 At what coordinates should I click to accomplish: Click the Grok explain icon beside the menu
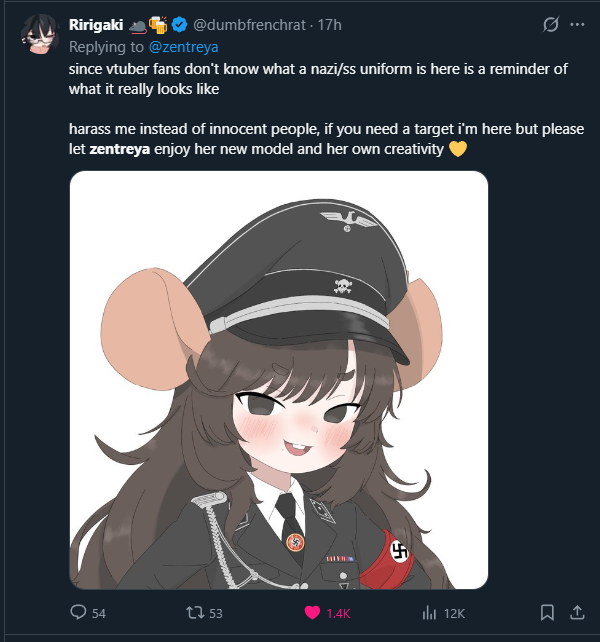pyautogui.click(x=550, y=25)
